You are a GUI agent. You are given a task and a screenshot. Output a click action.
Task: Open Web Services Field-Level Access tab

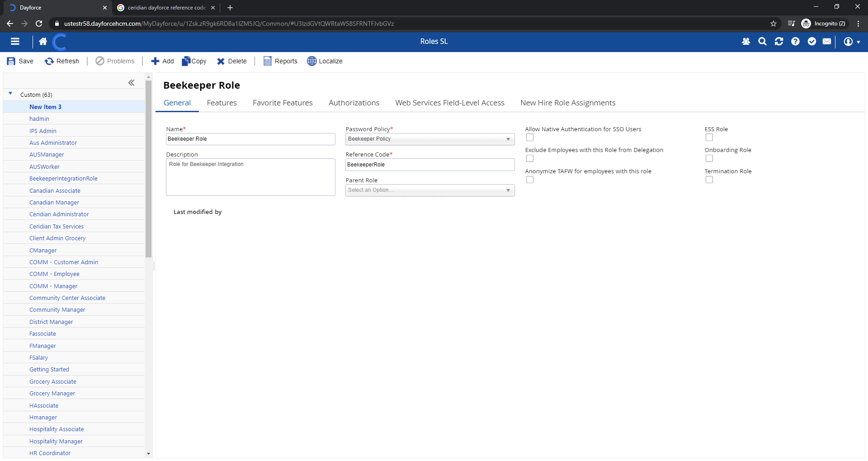[450, 103]
